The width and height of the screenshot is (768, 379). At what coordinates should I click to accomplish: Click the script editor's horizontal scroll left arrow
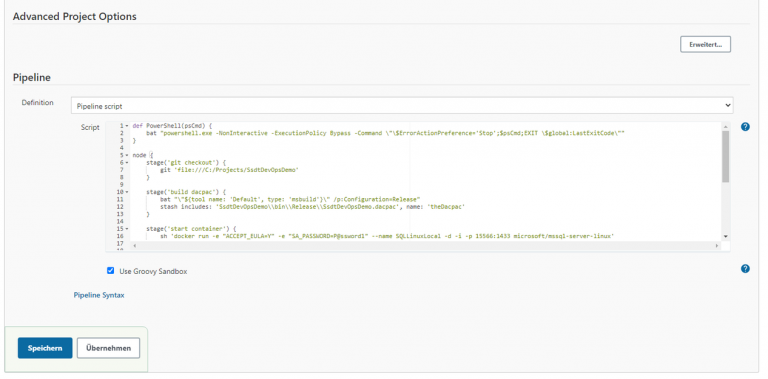coord(134,245)
